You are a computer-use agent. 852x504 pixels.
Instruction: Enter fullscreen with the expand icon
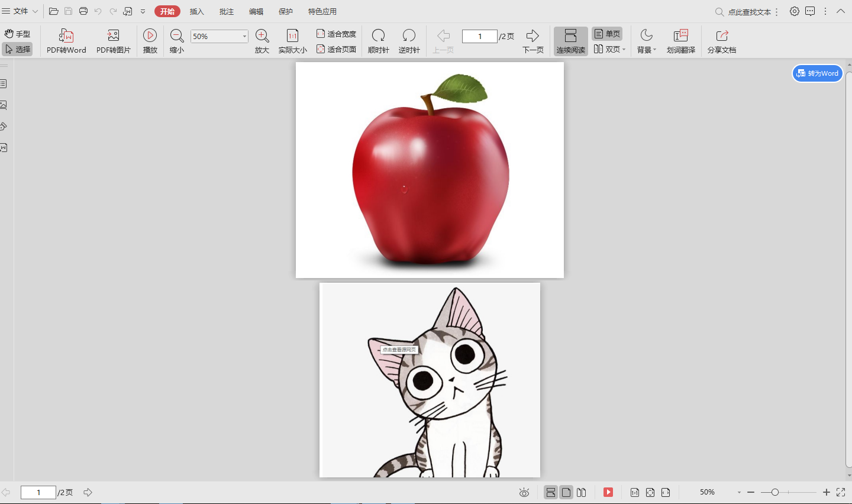(x=841, y=492)
